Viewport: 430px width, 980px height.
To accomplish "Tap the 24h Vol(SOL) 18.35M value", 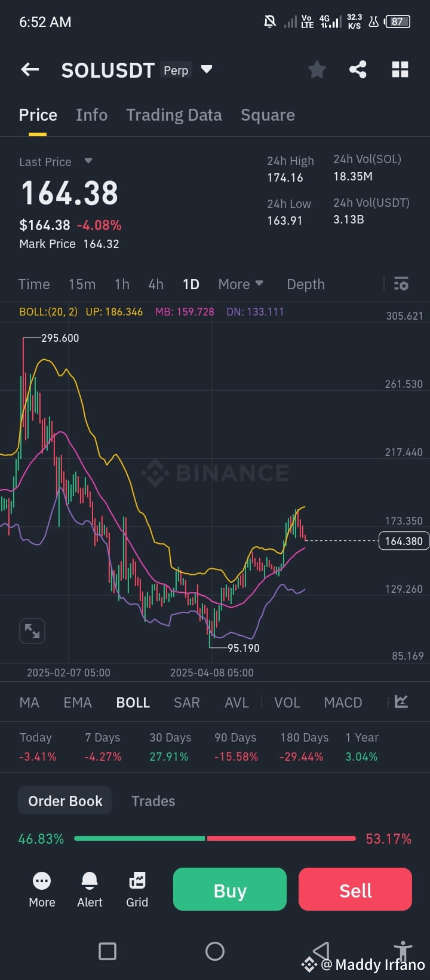I will point(353,176).
